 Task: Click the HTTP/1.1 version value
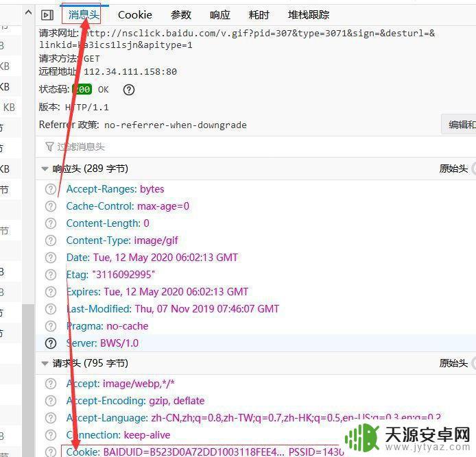coord(87,108)
